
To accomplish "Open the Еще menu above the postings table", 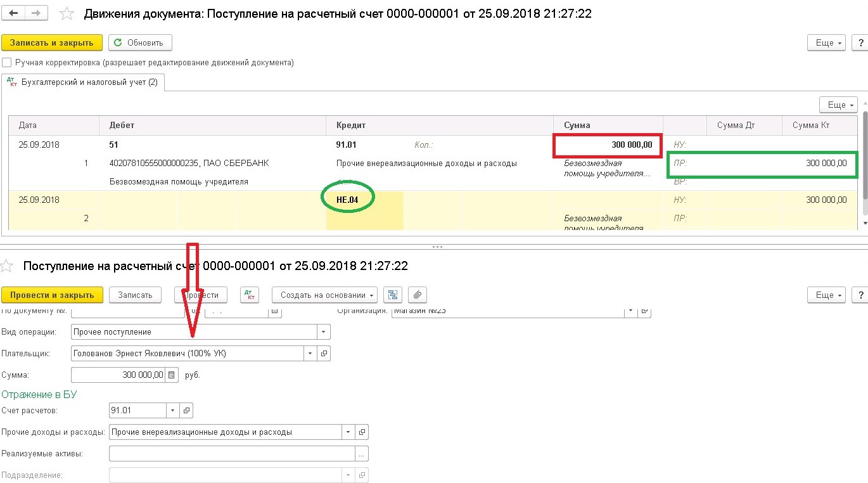I will coord(838,105).
